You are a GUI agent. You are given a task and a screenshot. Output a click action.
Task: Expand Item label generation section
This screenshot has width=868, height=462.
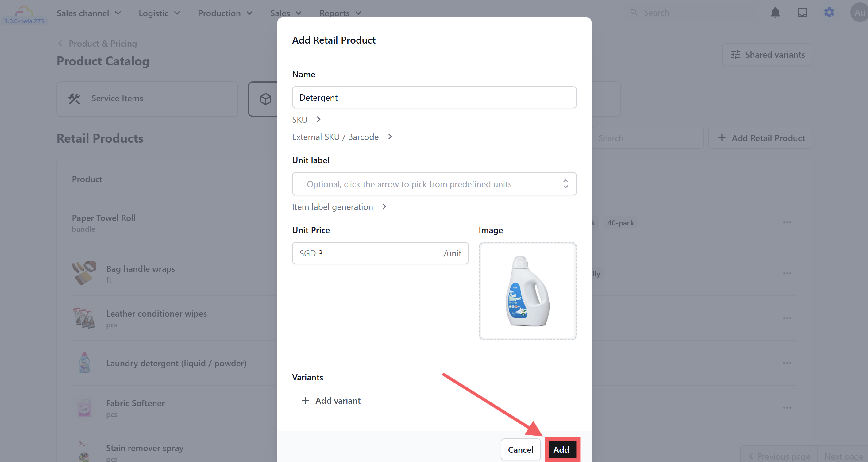339,207
